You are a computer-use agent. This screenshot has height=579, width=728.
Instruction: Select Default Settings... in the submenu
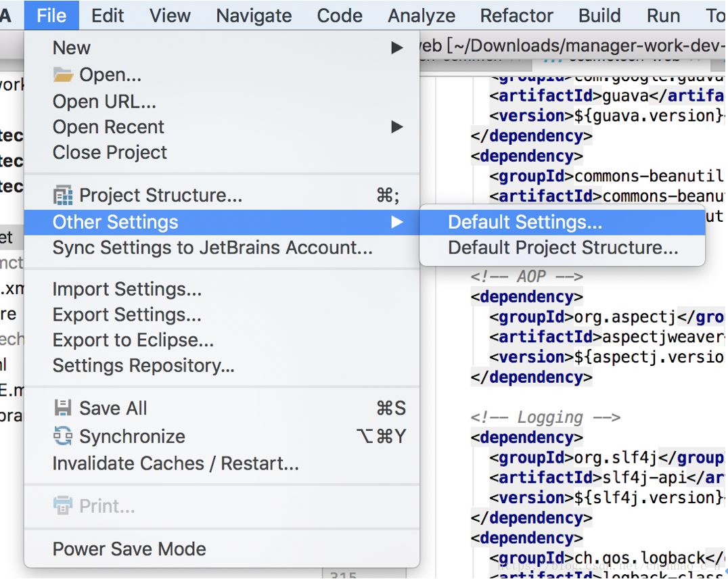524,223
